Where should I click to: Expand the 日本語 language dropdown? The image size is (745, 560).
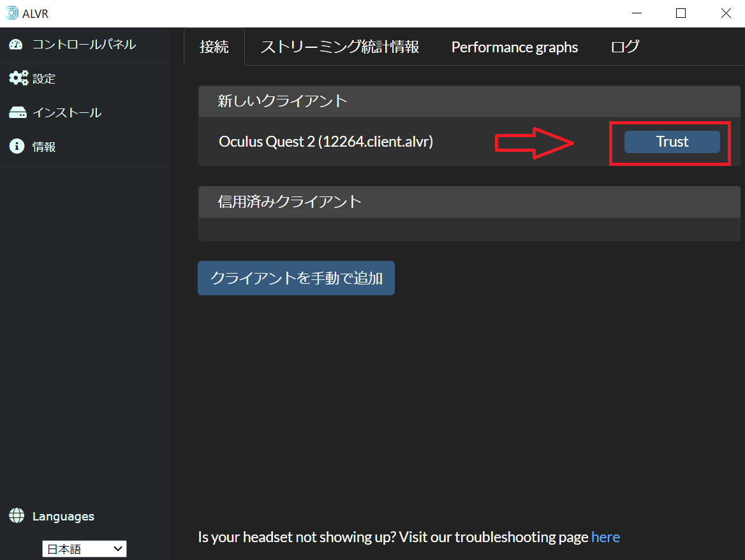85,549
